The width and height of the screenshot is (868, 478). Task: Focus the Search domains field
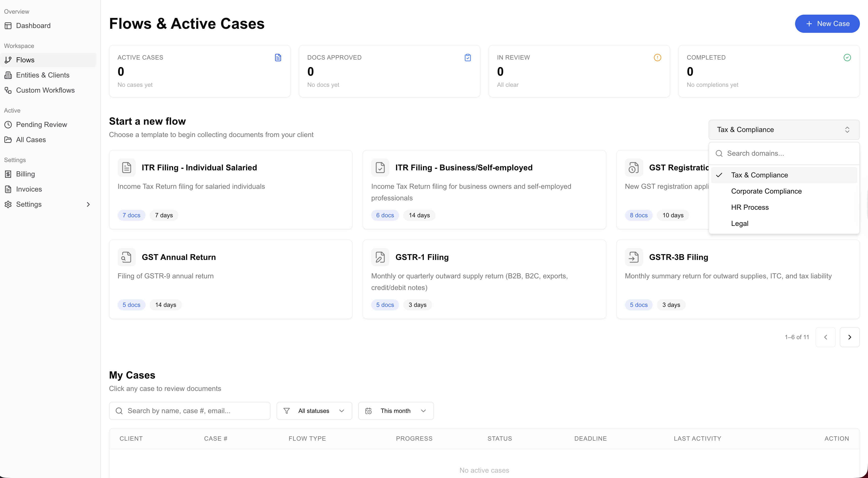784,154
